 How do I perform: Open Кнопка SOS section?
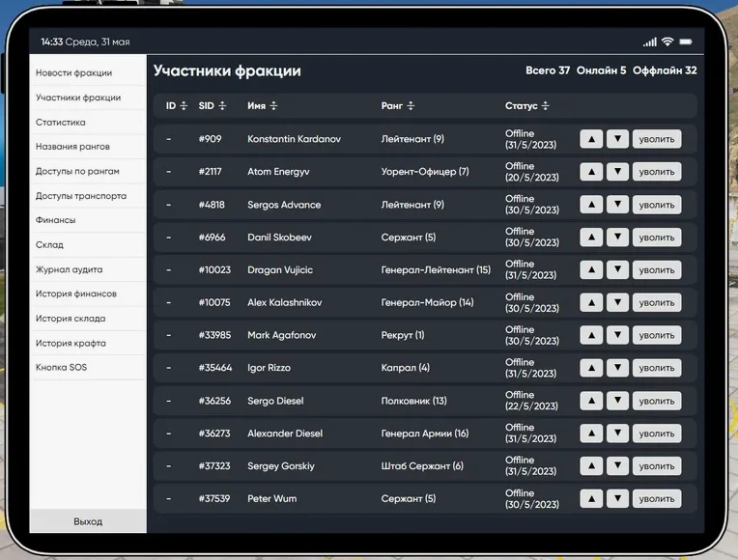88,367
